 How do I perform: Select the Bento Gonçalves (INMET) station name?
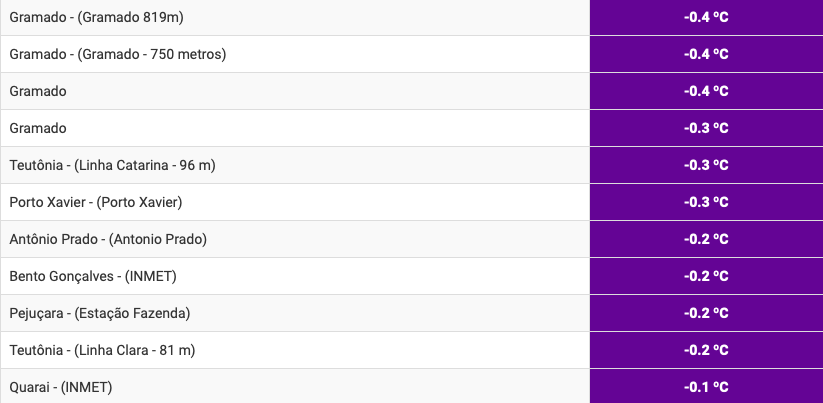click(x=99, y=276)
